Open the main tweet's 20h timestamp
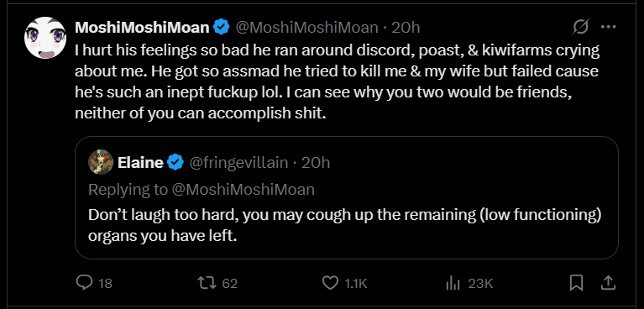644x309 pixels. click(406, 28)
